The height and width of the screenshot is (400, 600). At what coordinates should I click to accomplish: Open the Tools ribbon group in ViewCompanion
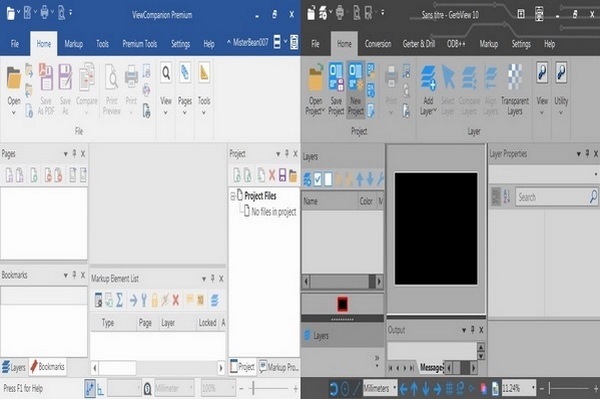point(204,89)
